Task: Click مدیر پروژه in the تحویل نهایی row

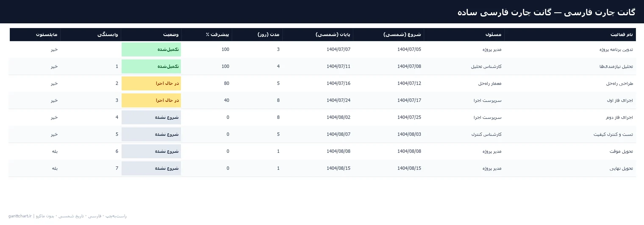Action: 491,169
